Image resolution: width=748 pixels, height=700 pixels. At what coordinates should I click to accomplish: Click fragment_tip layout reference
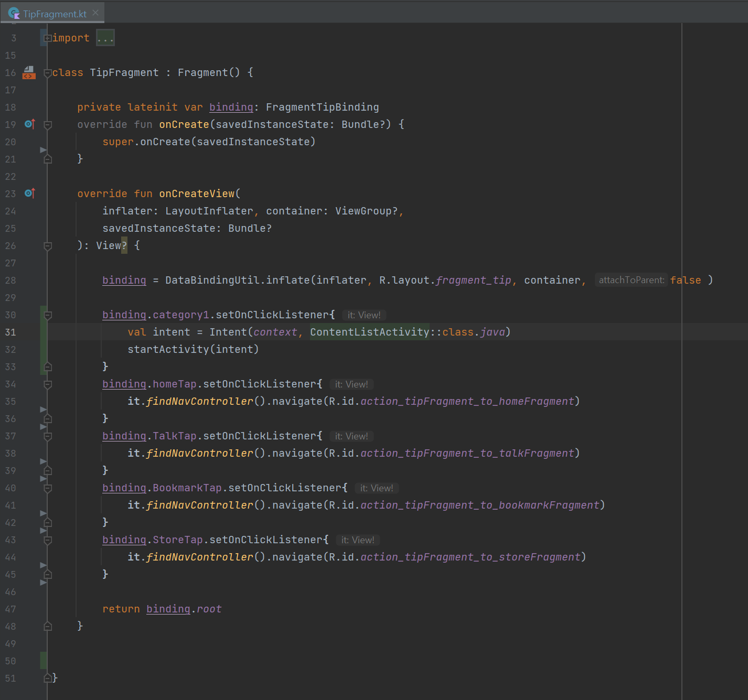pos(473,281)
